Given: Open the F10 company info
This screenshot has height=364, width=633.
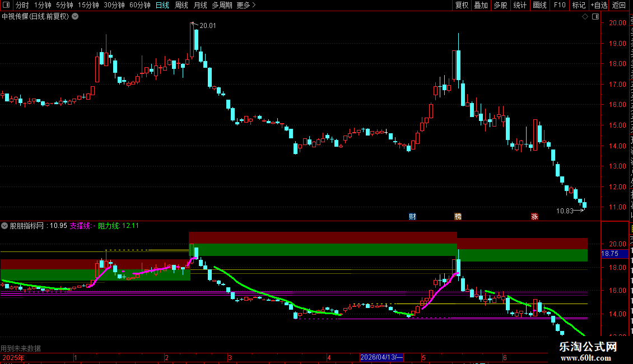Looking at the screenshot, I should pos(560,5).
